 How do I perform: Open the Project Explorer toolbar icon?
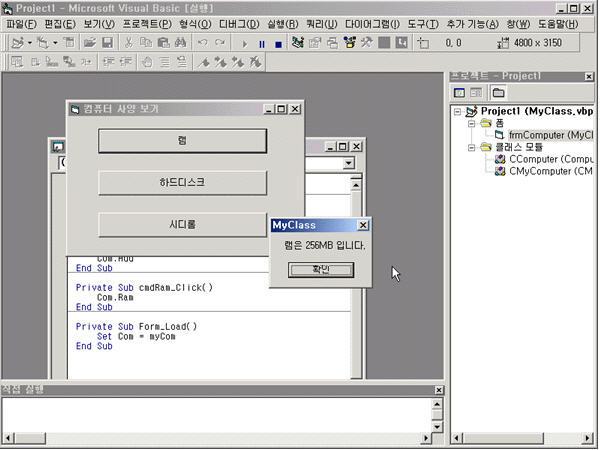tap(297, 43)
